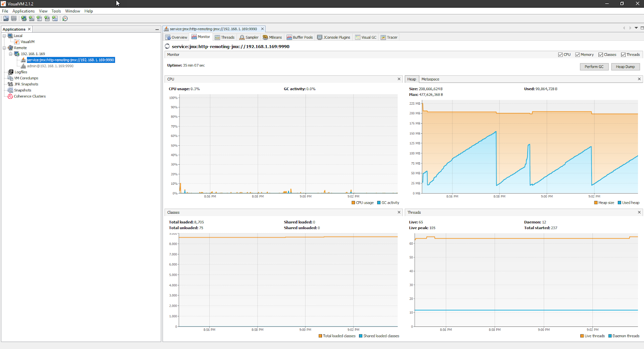Image resolution: width=644 pixels, height=349 pixels.
Task: Close the Classes chart panel
Action: pyautogui.click(x=399, y=212)
